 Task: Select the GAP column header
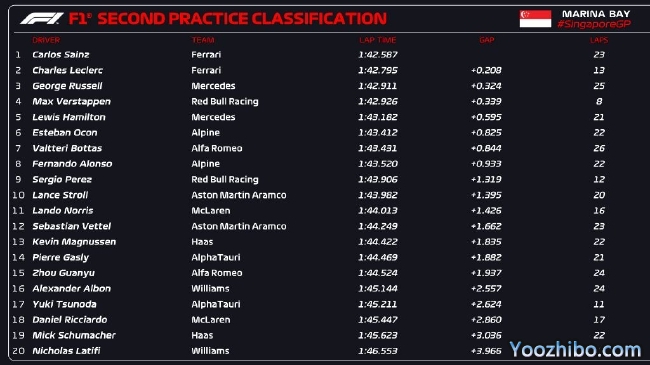click(487, 40)
